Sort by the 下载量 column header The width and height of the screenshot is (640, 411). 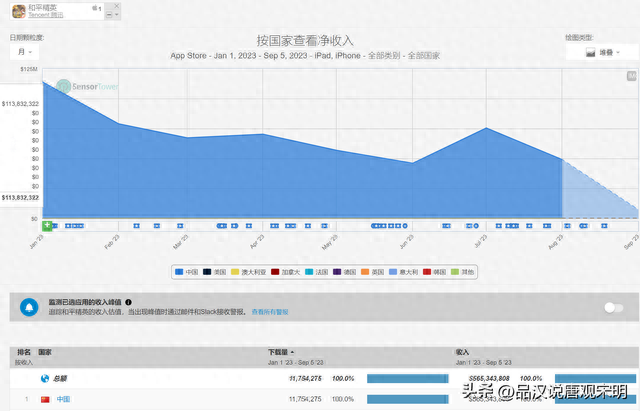point(278,352)
